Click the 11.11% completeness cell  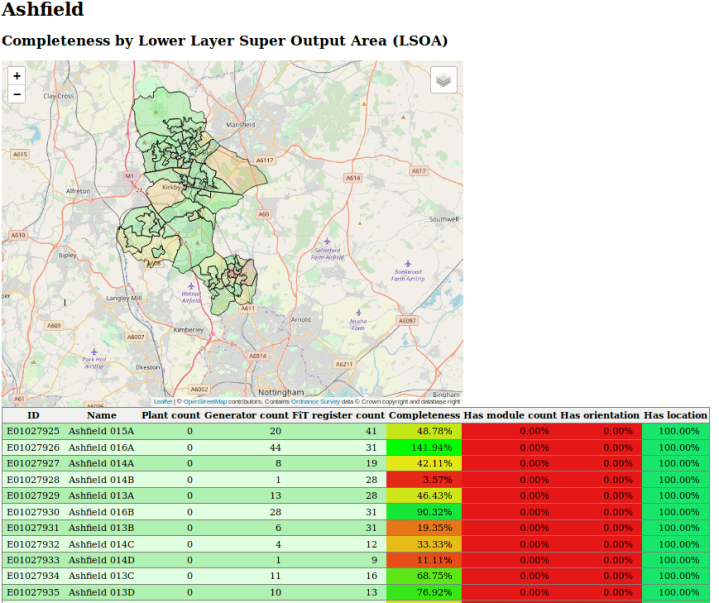[424, 560]
